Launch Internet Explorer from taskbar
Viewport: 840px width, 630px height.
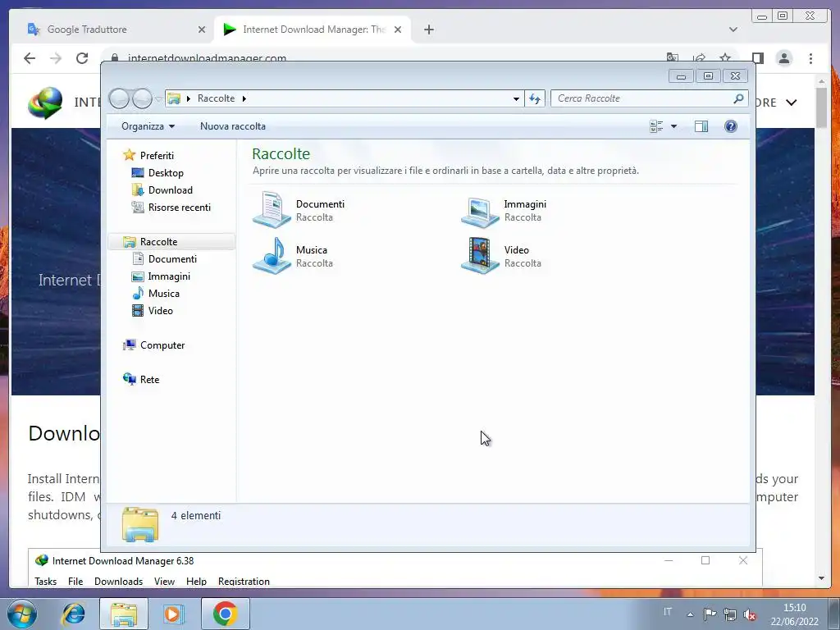pyautogui.click(x=73, y=614)
